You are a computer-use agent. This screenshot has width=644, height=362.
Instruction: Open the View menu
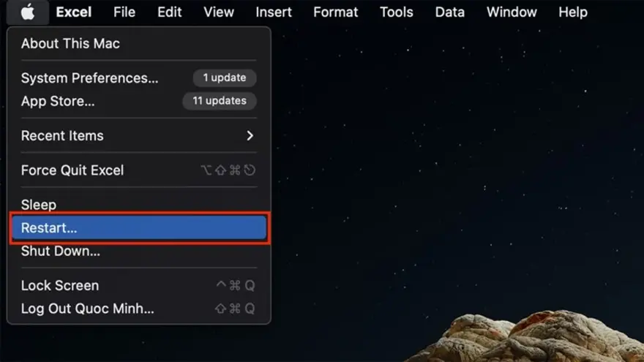(x=219, y=12)
